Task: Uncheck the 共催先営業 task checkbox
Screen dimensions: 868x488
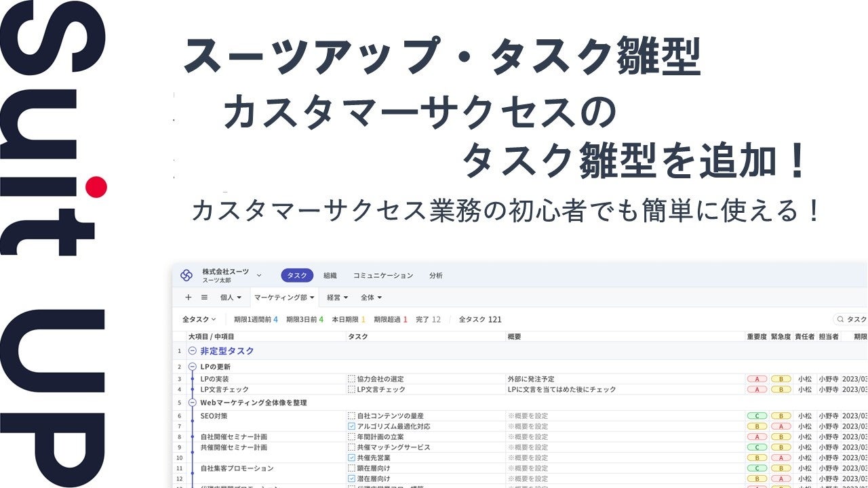Action: (351, 458)
